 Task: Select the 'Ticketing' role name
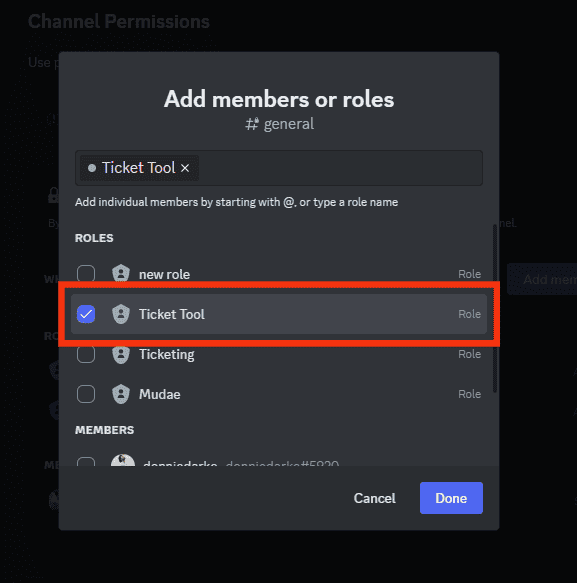167,354
